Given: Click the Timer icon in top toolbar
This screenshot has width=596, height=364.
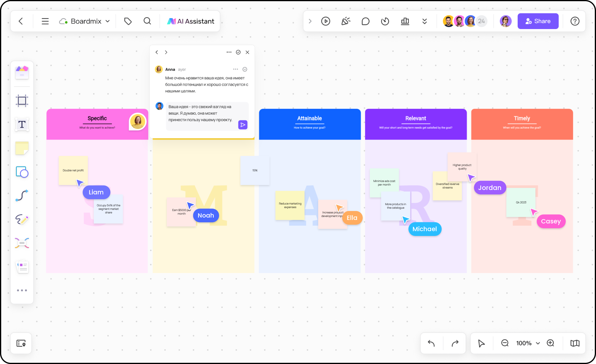Looking at the screenshot, I should pyautogui.click(x=385, y=21).
